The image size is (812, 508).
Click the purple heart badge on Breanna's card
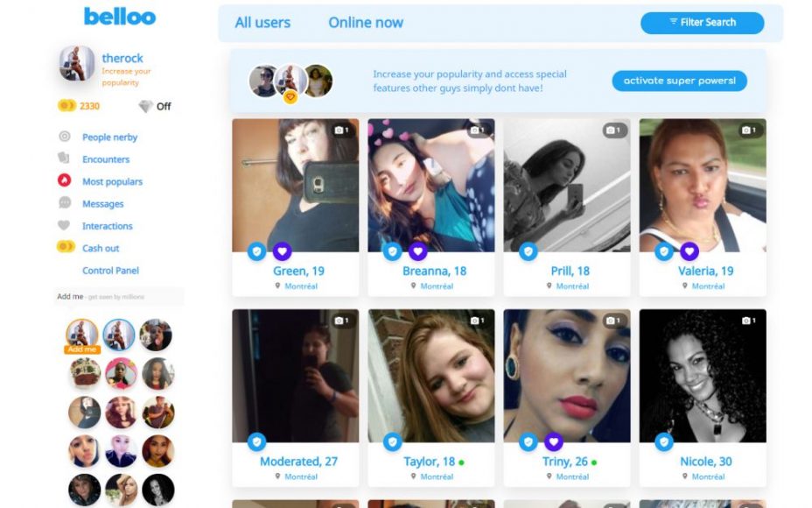coord(418,252)
